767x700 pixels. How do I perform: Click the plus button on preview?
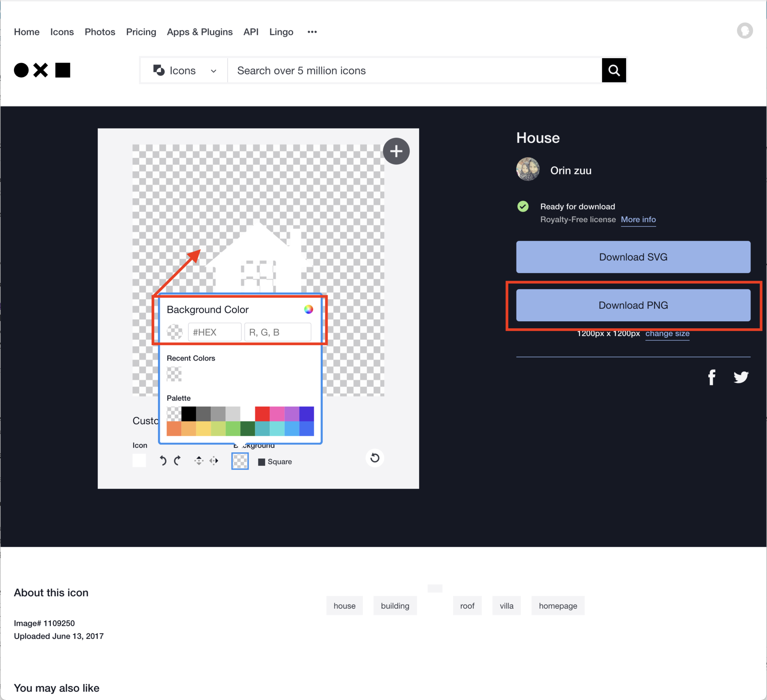click(x=396, y=151)
